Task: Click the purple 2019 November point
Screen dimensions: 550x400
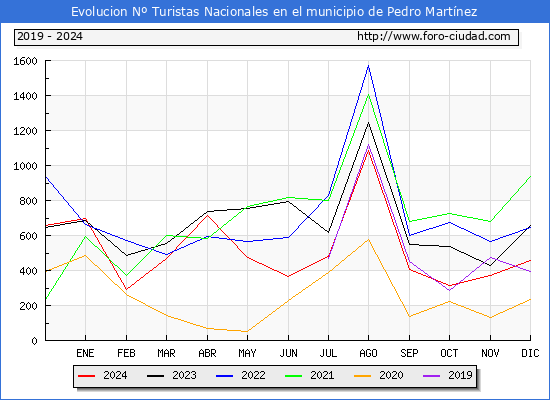Action: tap(490, 258)
